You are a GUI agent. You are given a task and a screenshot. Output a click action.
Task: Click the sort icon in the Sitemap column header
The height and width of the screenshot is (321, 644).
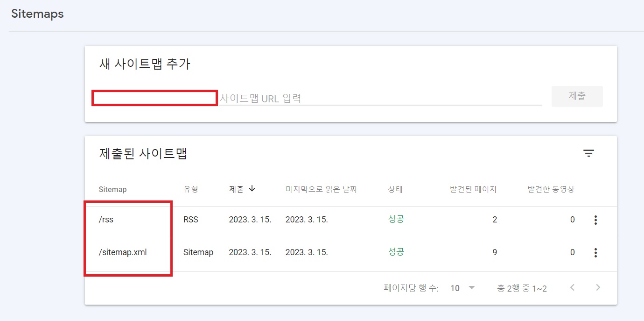[112, 189]
